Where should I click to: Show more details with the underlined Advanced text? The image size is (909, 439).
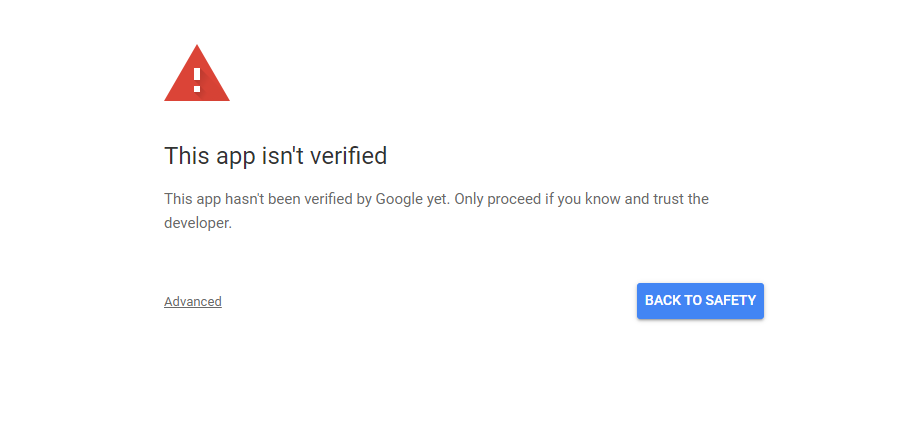192,302
